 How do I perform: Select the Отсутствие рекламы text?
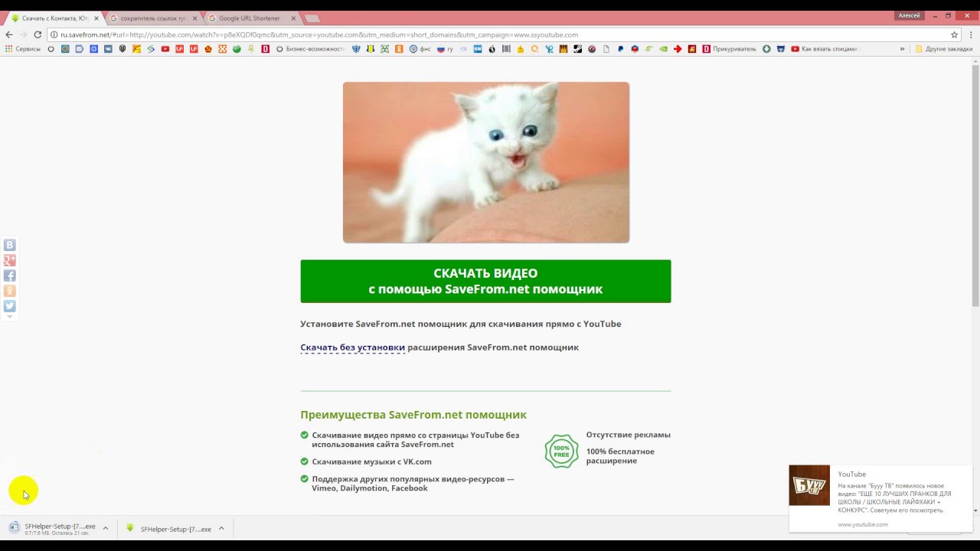pyautogui.click(x=628, y=435)
